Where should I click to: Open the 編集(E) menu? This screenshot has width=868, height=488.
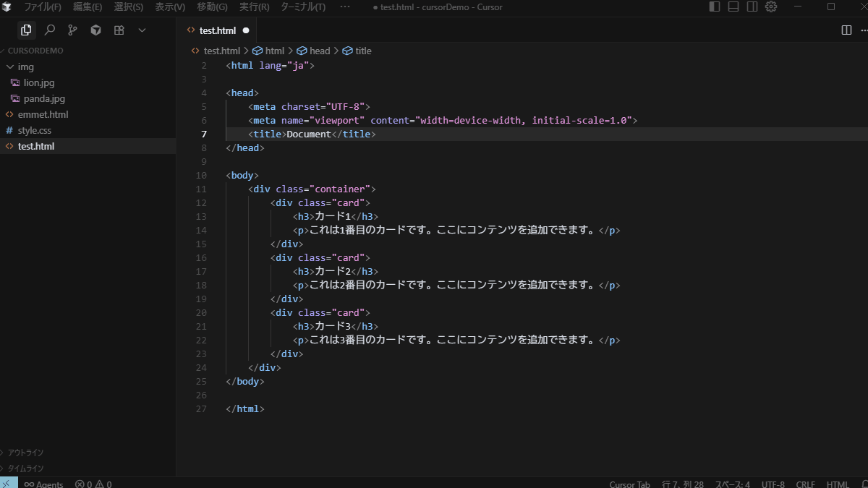click(x=88, y=7)
